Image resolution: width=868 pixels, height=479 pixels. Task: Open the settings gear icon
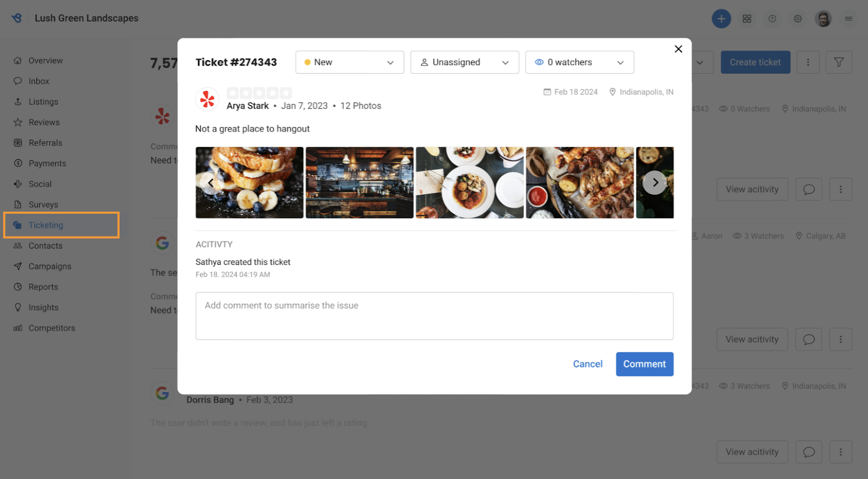[x=797, y=19]
